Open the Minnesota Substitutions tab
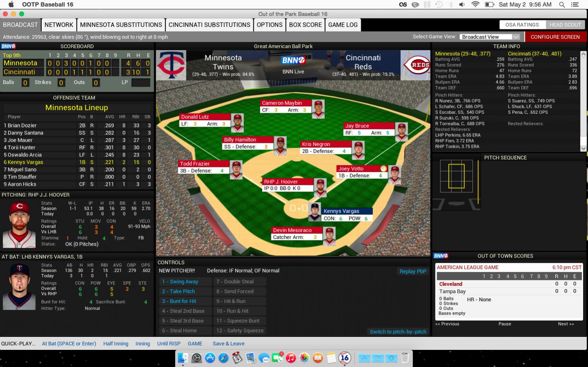The height and width of the screenshot is (367, 588). [121, 24]
